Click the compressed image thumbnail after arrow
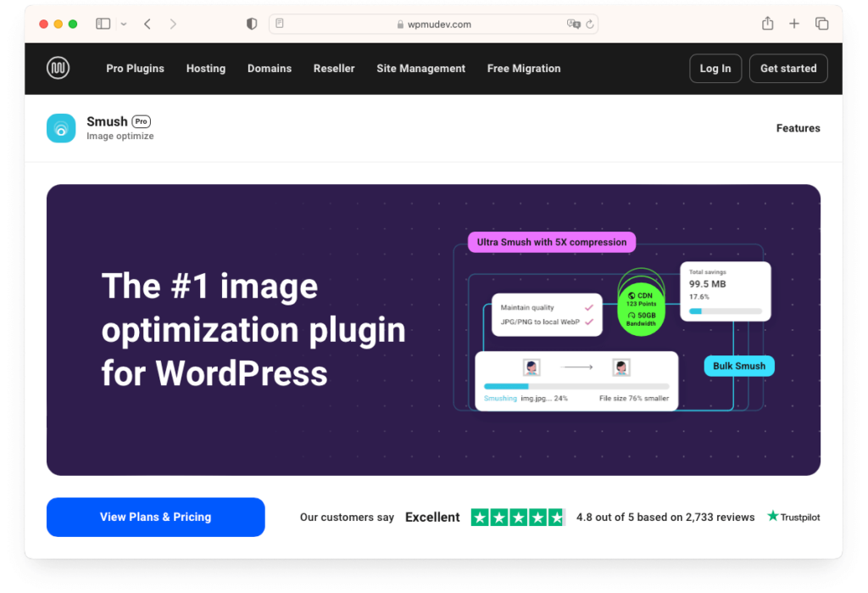The image size is (868, 593). [621, 366]
